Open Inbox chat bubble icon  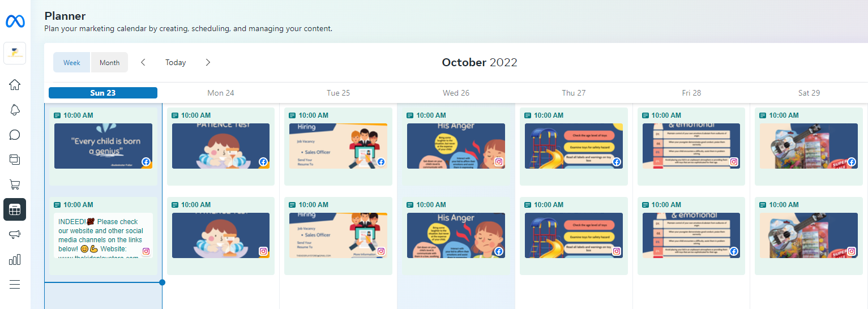pos(15,135)
